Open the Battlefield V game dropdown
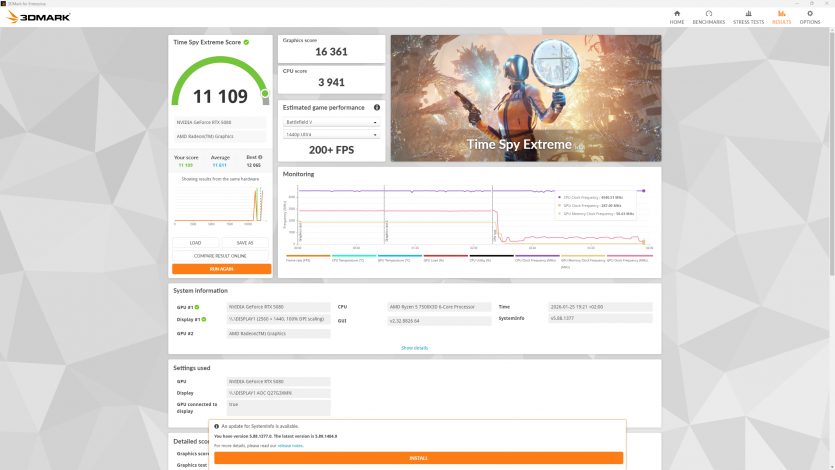The height and width of the screenshot is (470, 835). click(x=331, y=122)
